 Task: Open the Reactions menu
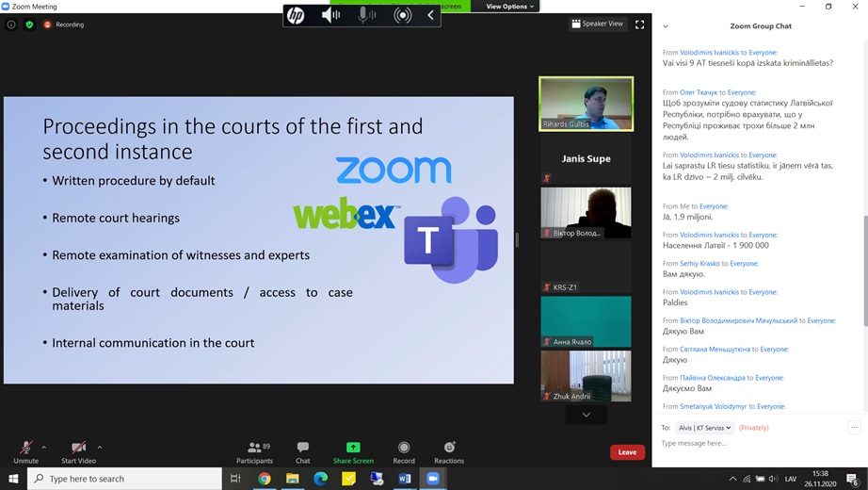pyautogui.click(x=449, y=451)
